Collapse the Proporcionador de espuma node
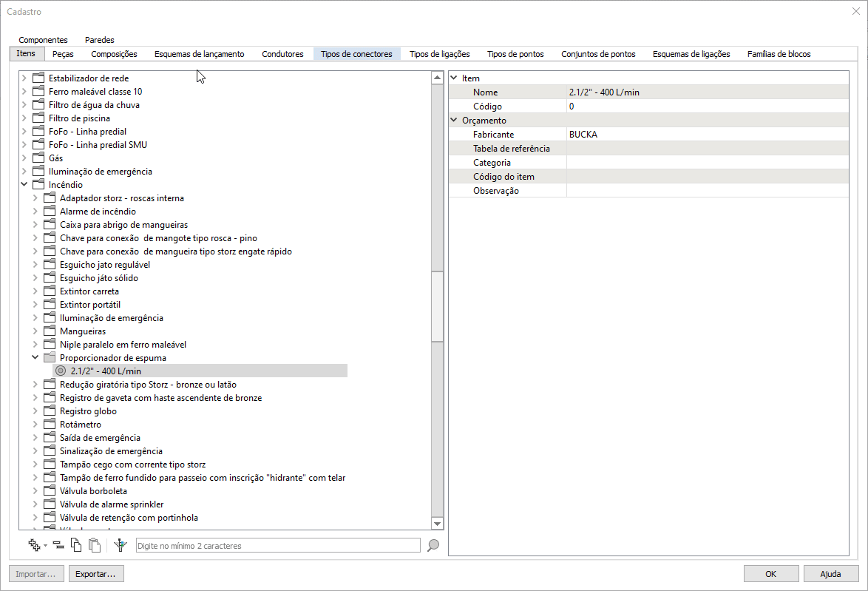The image size is (868, 591). [35, 358]
